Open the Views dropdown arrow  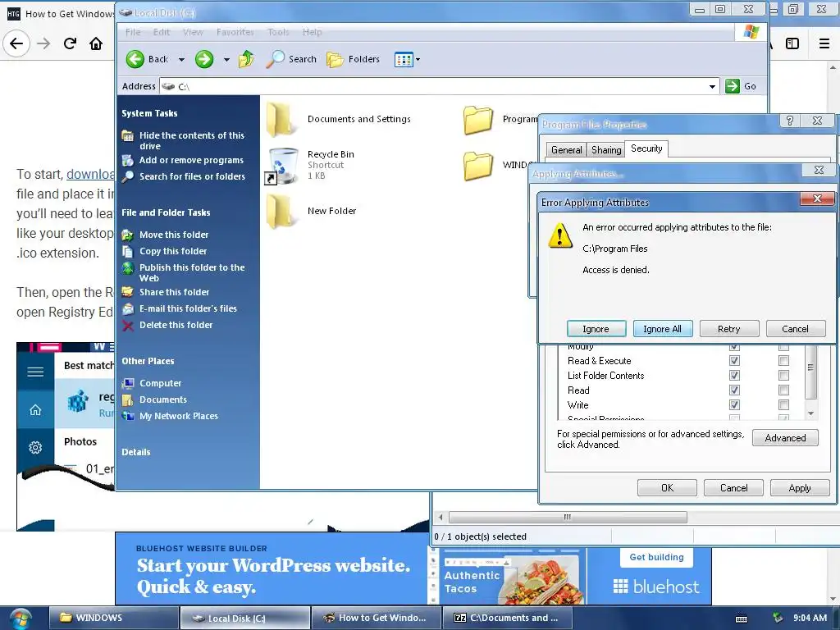tap(418, 59)
